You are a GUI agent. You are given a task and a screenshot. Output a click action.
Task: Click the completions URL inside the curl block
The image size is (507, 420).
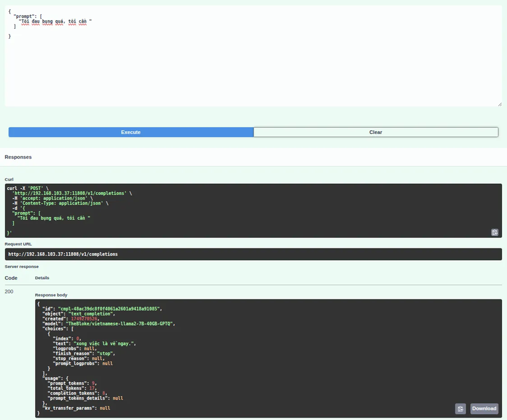(69, 193)
